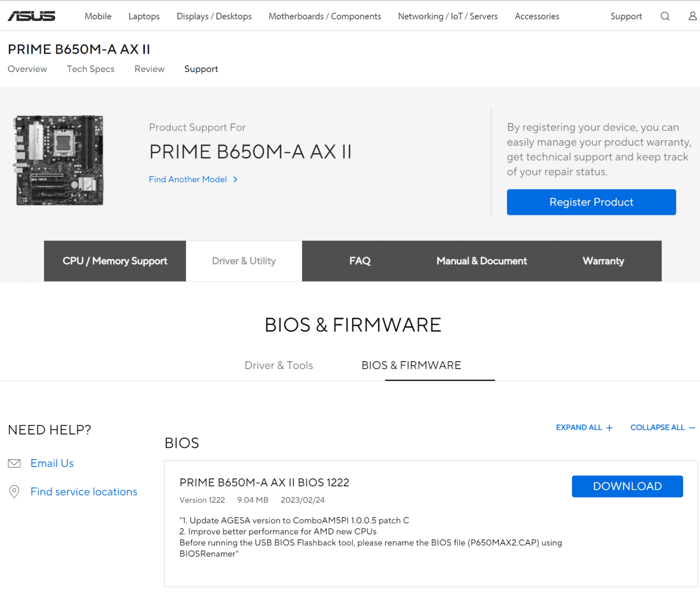Screen dimensions: 700x599
Task: Open the Manual & Document tab
Action: tap(481, 261)
